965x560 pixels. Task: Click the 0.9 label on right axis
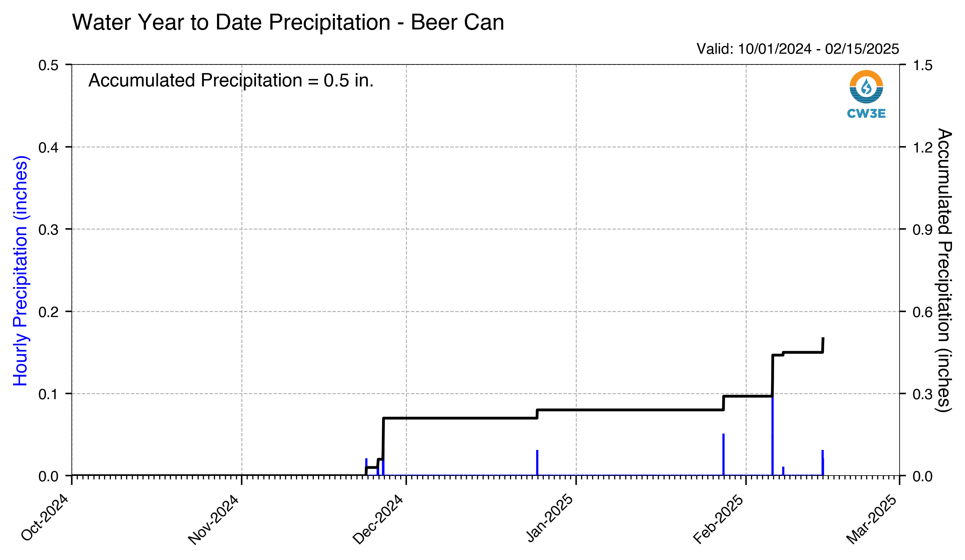pyautogui.click(x=923, y=230)
